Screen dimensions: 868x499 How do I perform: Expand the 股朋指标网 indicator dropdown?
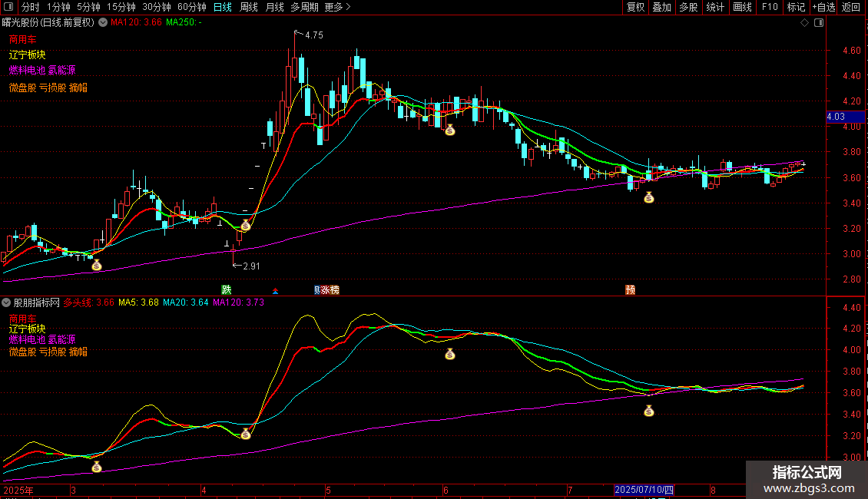[x=6, y=302]
